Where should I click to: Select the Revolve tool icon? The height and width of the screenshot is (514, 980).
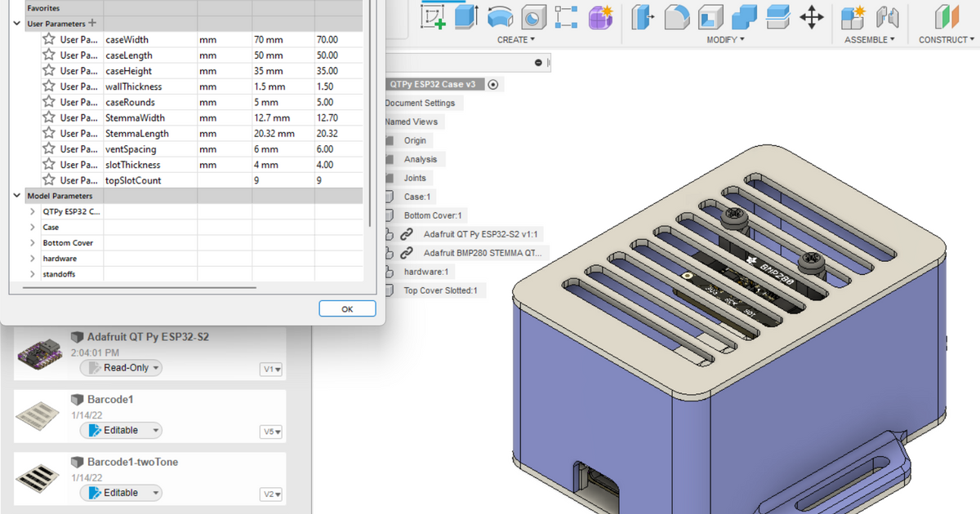coord(500,16)
